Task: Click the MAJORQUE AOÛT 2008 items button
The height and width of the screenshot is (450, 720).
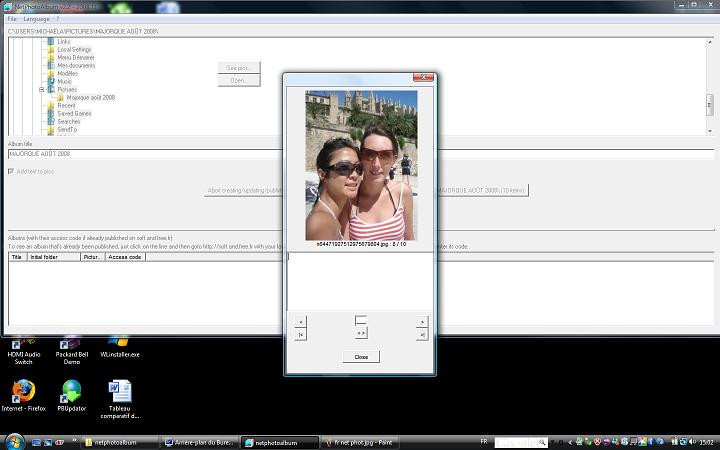Action: (482, 190)
